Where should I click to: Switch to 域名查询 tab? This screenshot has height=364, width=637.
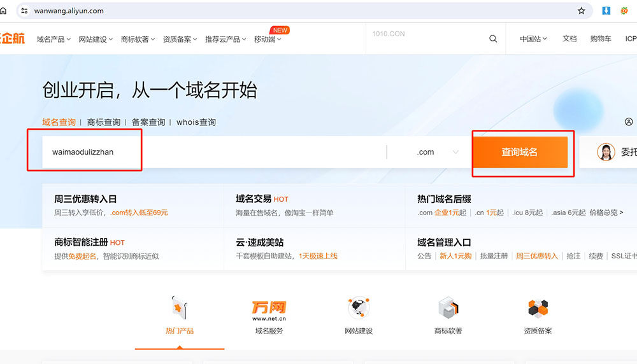(x=59, y=122)
